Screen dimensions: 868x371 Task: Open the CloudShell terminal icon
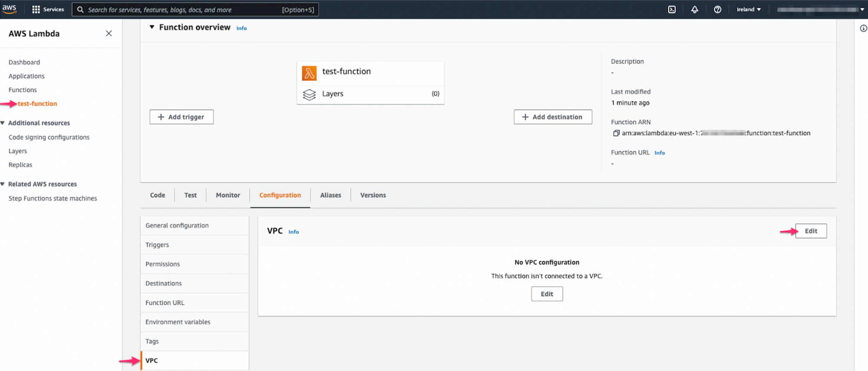(672, 10)
